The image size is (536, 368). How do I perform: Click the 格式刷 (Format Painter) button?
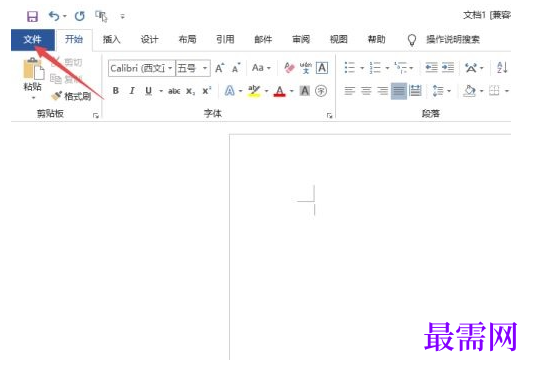[x=71, y=96]
